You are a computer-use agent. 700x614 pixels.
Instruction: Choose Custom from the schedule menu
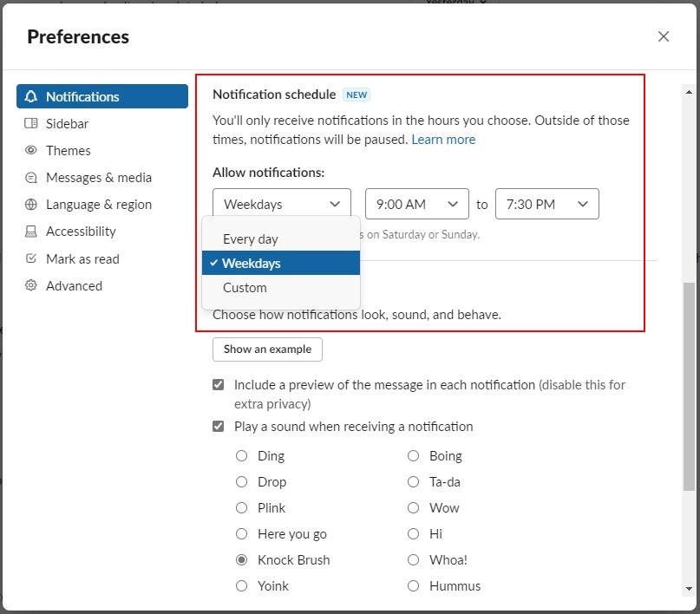(x=245, y=287)
